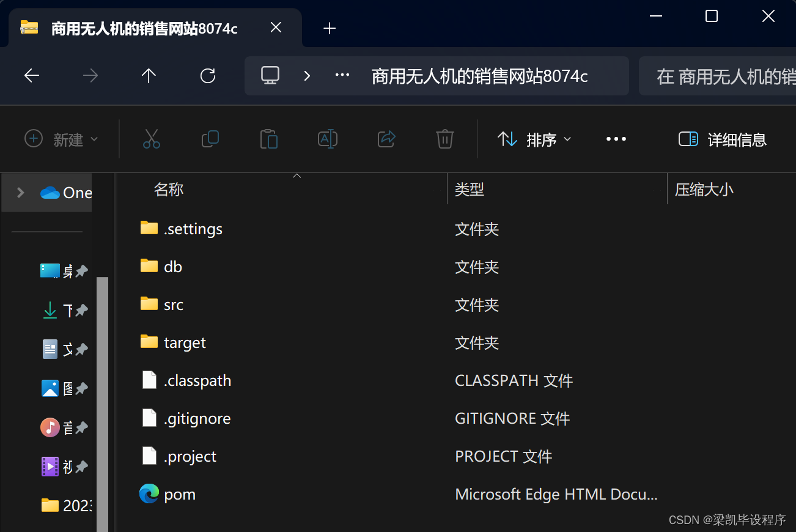Focus the search box 在 商用无人机的销
The image size is (796, 532).
[x=717, y=76]
